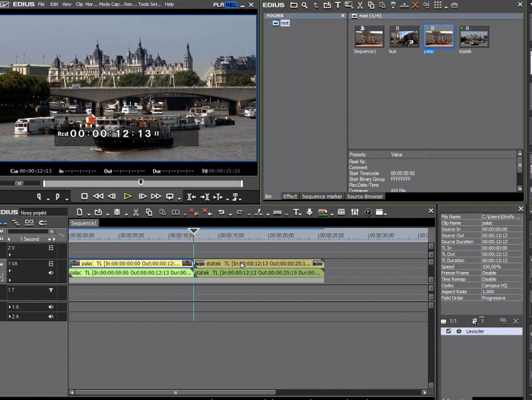The image size is (532, 400).
Task: Switch to the Effect tab
Action: tap(290, 197)
